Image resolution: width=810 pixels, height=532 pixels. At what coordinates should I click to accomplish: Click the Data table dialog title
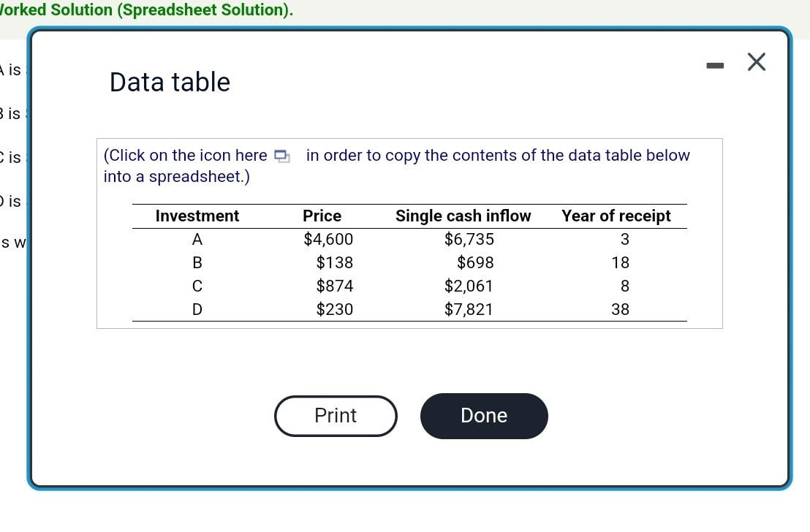(x=169, y=82)
